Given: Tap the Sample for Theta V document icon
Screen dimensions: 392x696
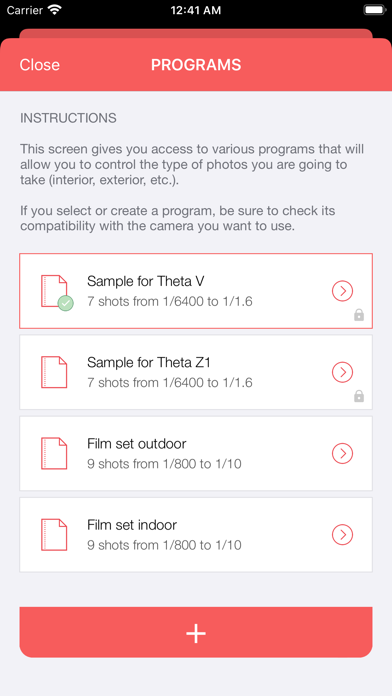Looking at the screenshot, I should pyautogui.click(x=54, y=291).
